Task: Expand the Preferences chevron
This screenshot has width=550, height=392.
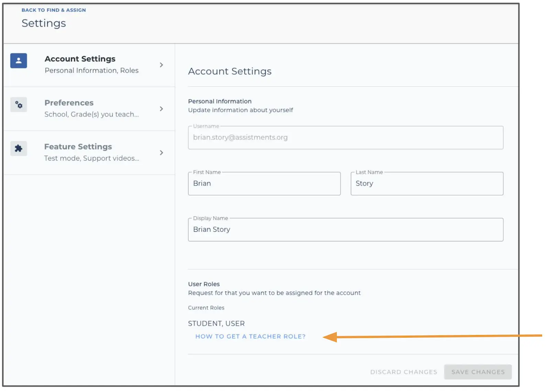Action: (x=161, y=109)
